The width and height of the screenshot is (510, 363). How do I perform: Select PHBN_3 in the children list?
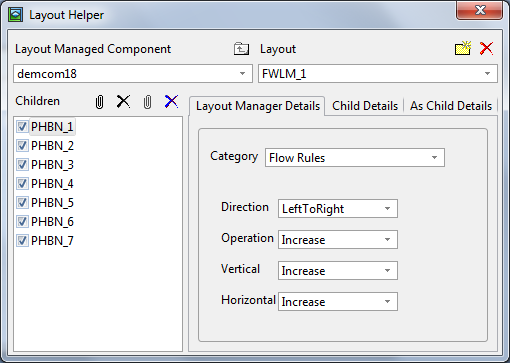pyautogui.click(x=52, y=165)
